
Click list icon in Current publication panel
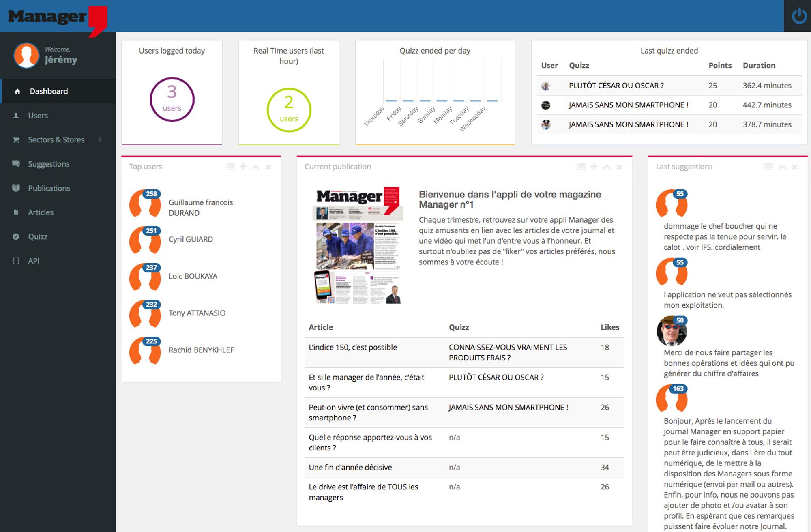tap(581, 167)
